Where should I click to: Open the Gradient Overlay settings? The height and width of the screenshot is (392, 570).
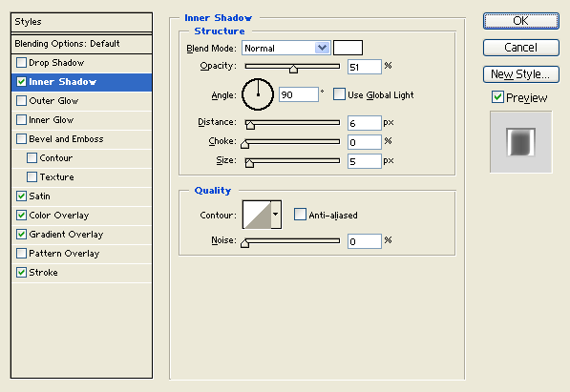point(81,235)
